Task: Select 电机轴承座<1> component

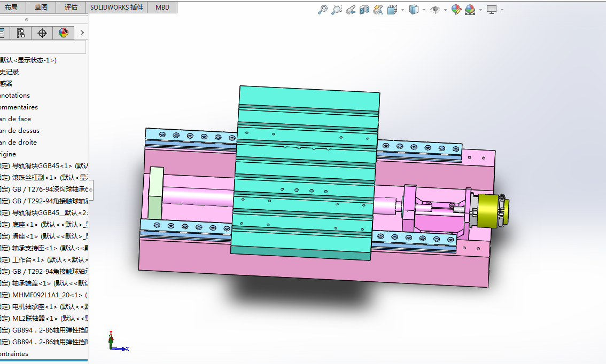Action: [x=44, y=306]
